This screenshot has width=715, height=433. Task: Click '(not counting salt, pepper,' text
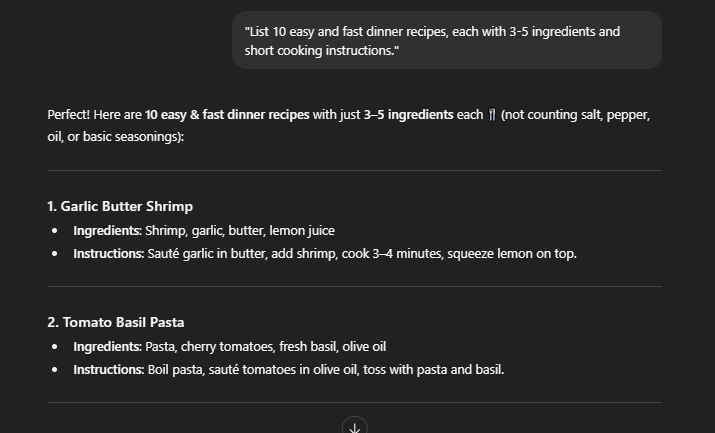coord(575,115)
